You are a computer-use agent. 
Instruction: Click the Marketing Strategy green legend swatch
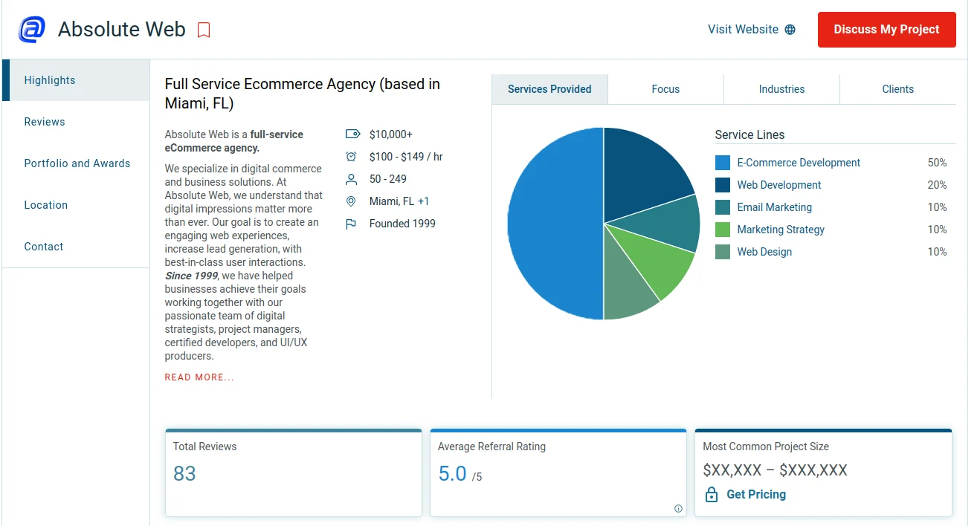(723, 230)
